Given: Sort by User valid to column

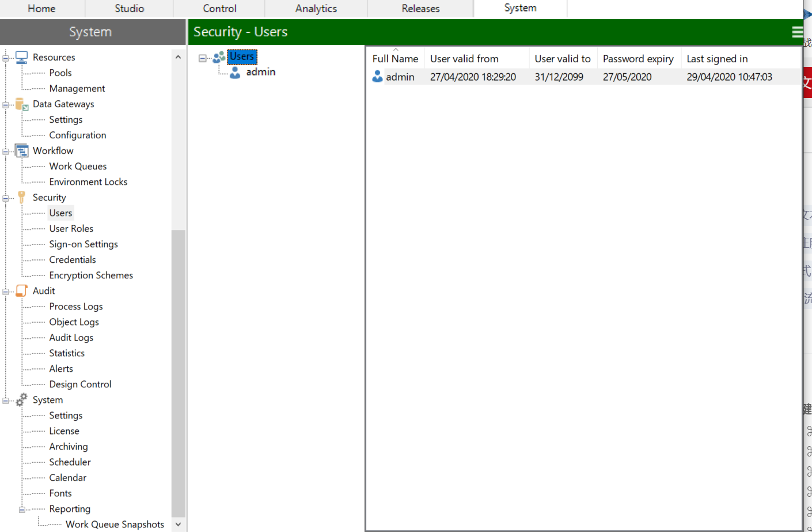Looking at the screenshot, I should click(563, 59).
